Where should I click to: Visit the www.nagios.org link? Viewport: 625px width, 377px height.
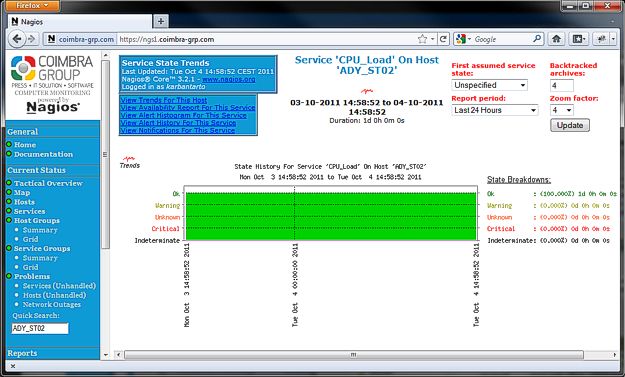228,79
